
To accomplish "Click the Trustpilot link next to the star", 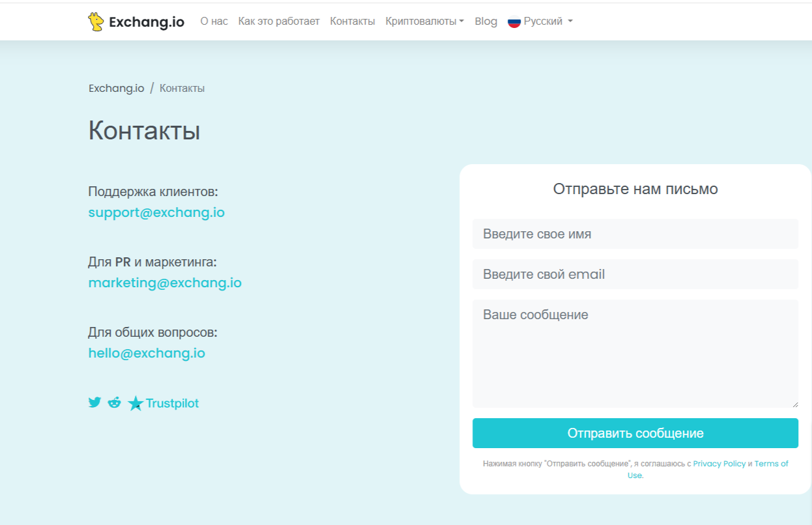I will 171,403.
